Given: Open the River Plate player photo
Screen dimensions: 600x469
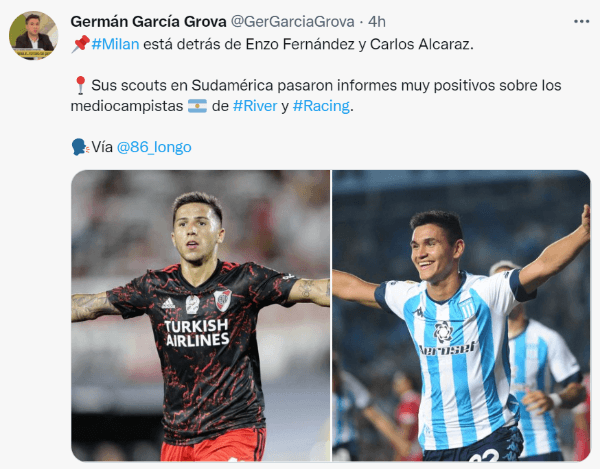Looking at the screenshot, I should (x=201, y=316).
